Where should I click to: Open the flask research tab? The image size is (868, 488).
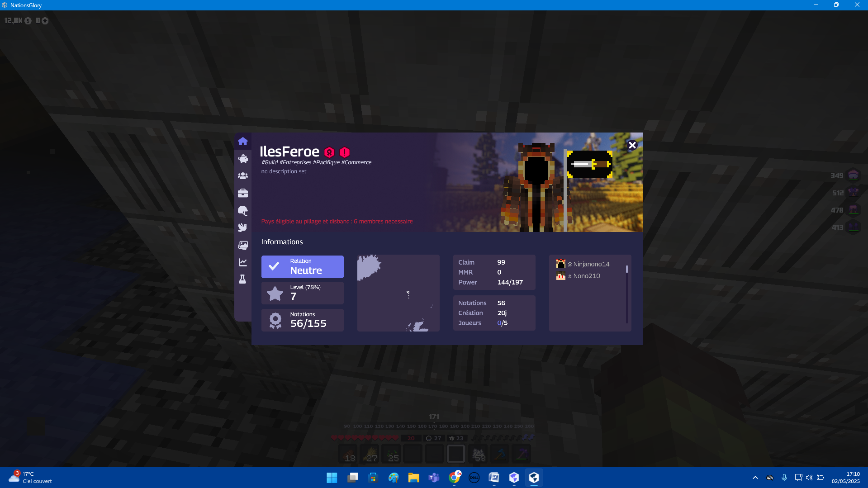pyautogui.click(x=243, y=280)
